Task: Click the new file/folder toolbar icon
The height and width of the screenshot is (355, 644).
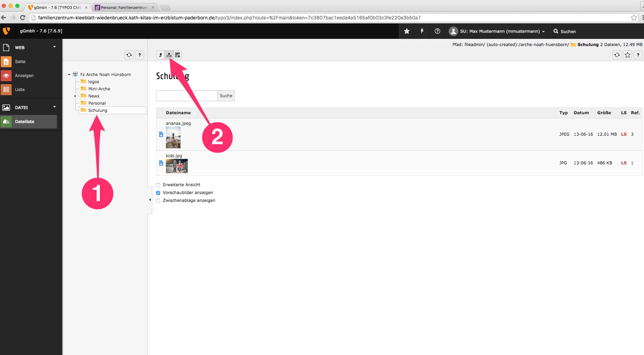Action: tap(178, 55)
